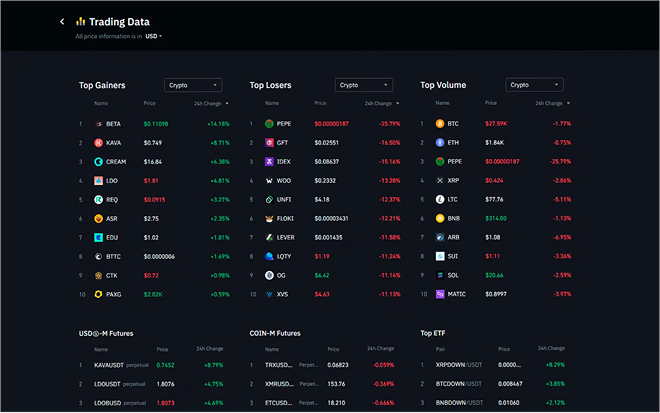The image size is (660, 413).
Task: Click the CREAM coin icon
Action: 98,162
